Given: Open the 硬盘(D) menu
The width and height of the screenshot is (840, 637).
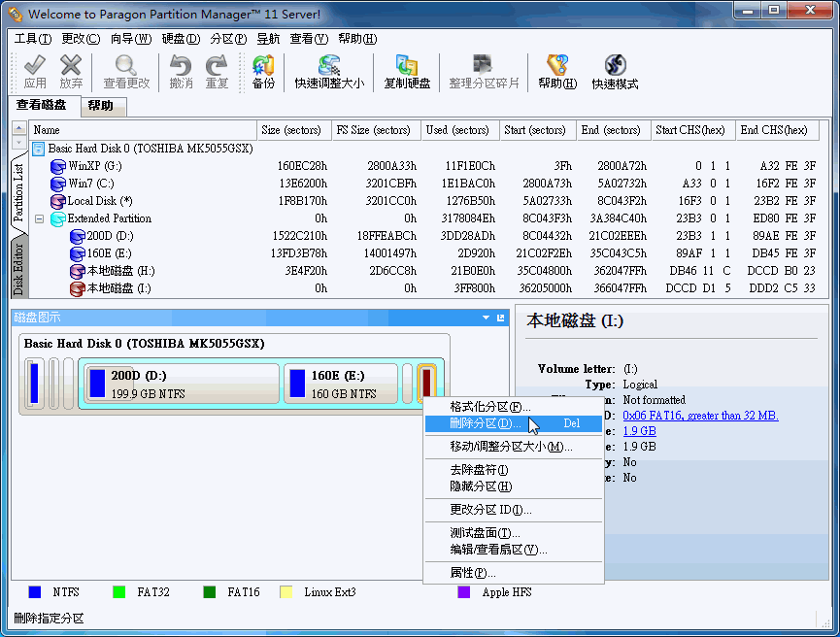Looking at the screenshot, I should (x=181, y=39).
